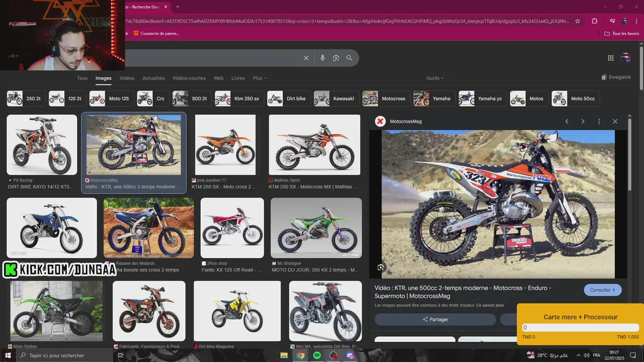
Task: Open the Couvercle de panne bookmark
Action: tap(156, 33)
